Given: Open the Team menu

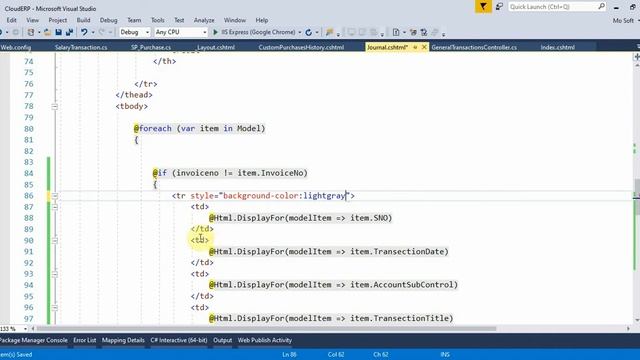Looking at the screenshot, I should [x=134, y=20].
